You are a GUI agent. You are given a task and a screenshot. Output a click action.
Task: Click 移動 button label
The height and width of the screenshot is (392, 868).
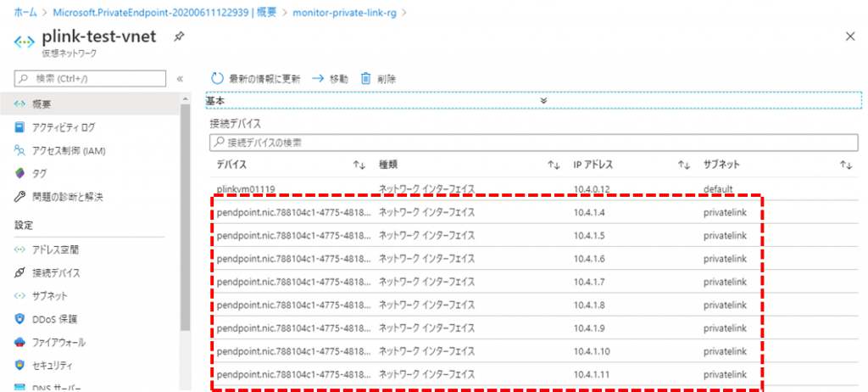point(339,79)
